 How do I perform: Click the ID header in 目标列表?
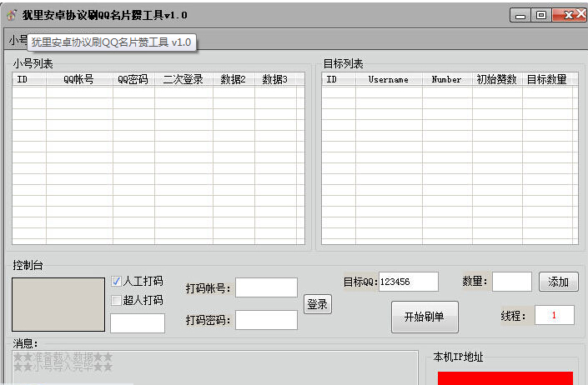click(339, 79)
